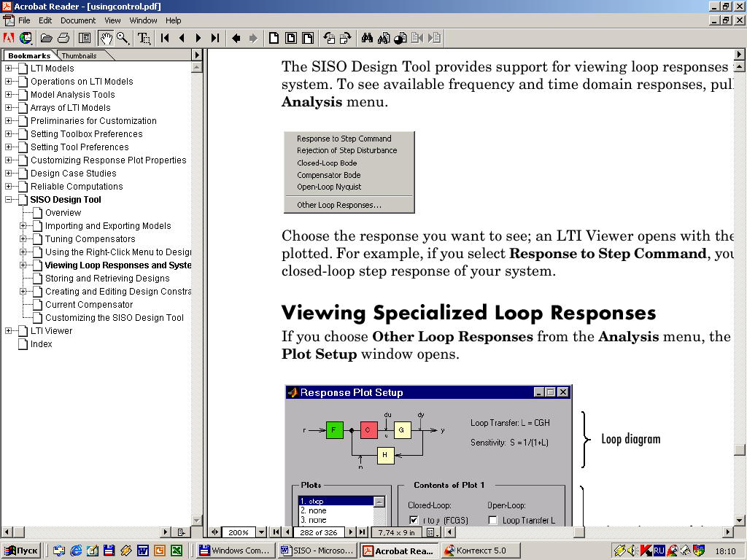Viewport: 747px width, 560px height.
Task: Collapse the SISO Design Tool bookmark
Action: pyautogui.click(x=9, y=200)
